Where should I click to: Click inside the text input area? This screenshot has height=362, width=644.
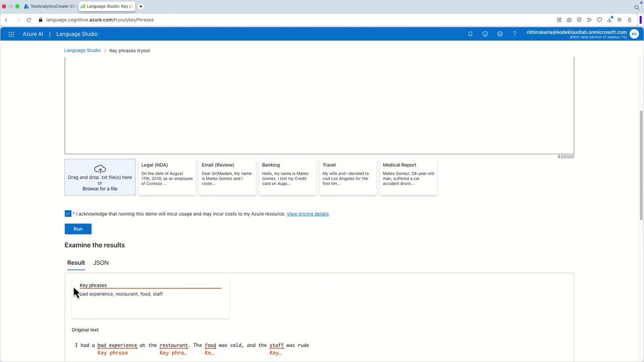[x=319, y=106]
